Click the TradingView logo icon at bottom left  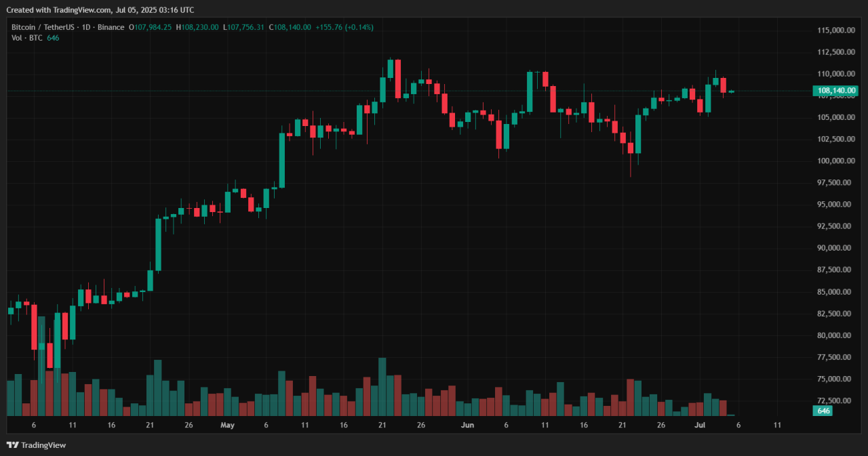12,445
